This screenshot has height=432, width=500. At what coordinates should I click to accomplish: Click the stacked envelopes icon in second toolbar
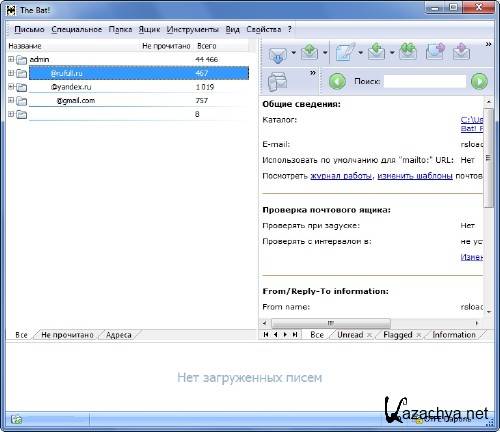pyautogui.click(x=277, y=81)
